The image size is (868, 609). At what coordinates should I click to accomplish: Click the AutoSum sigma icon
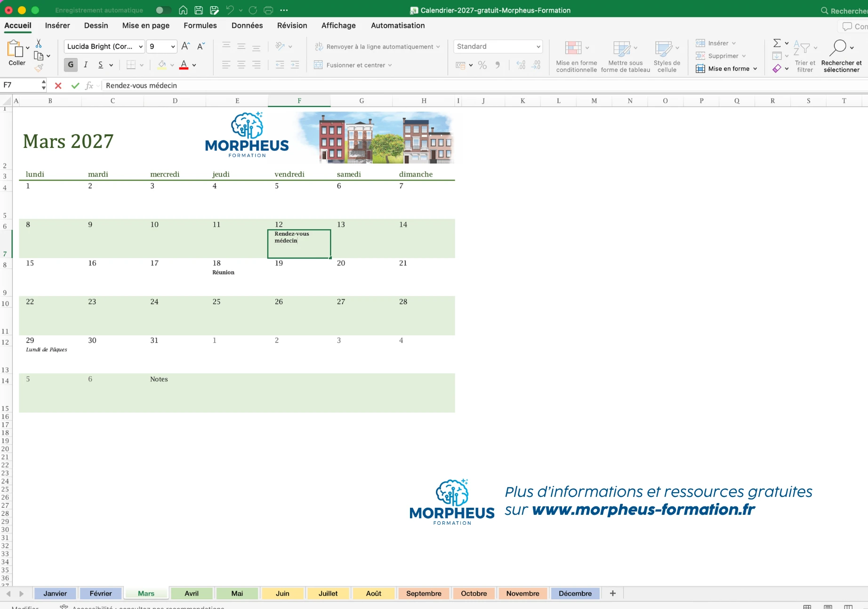pos(777,43)
